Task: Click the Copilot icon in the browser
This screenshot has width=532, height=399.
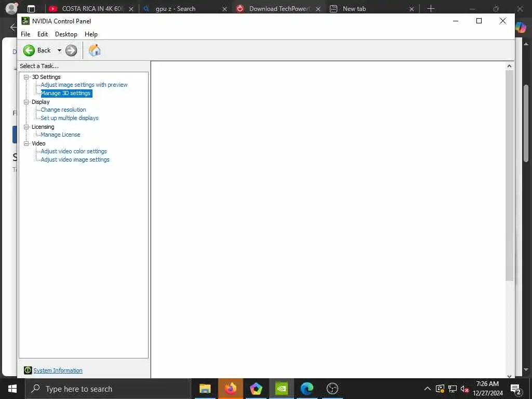Action: click(521, 27)
